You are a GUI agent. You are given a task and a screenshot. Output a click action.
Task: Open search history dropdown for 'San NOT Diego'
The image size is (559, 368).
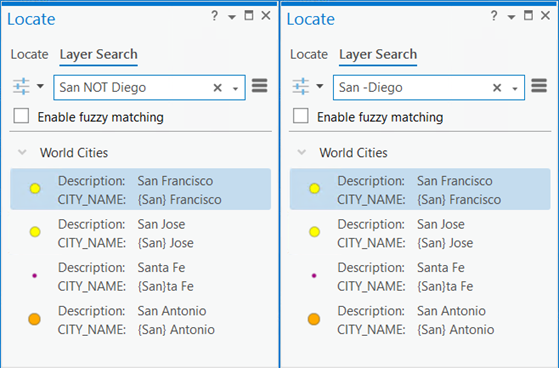click(235, 89)
